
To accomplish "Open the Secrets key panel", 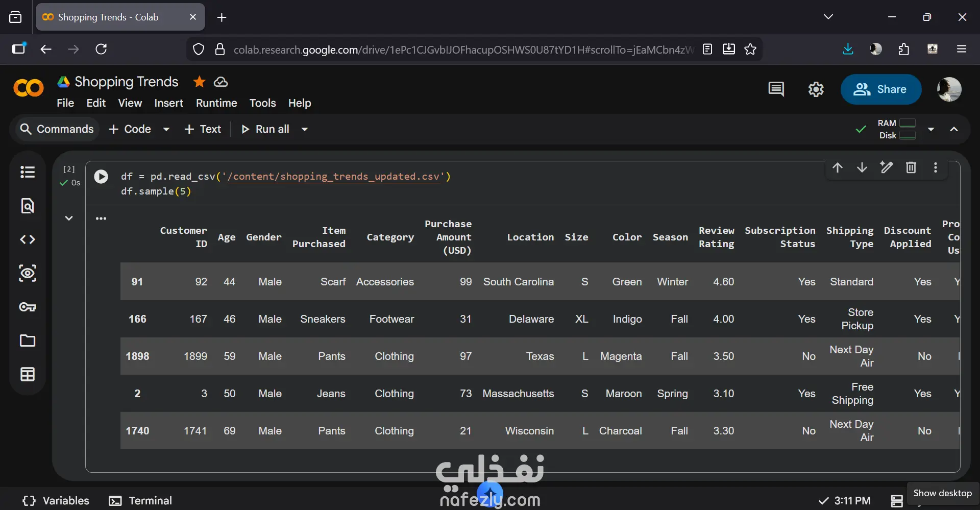I will 28,307.
